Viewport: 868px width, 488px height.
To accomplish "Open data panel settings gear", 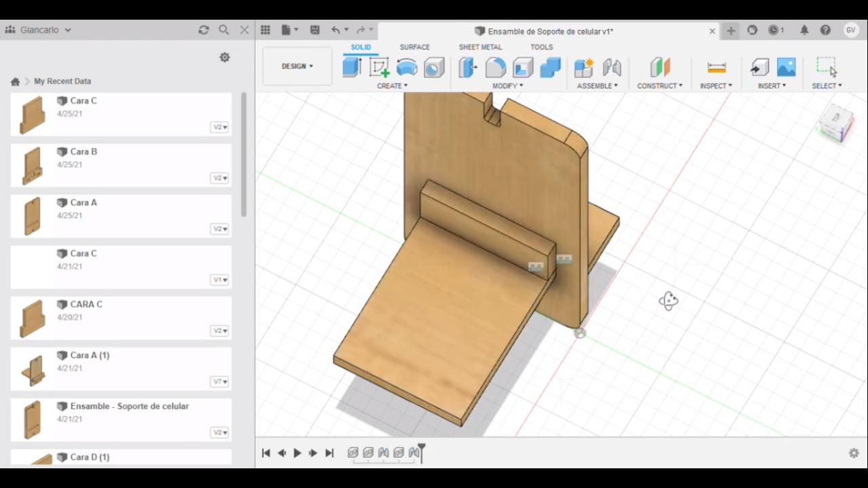I will coord(224,58).
